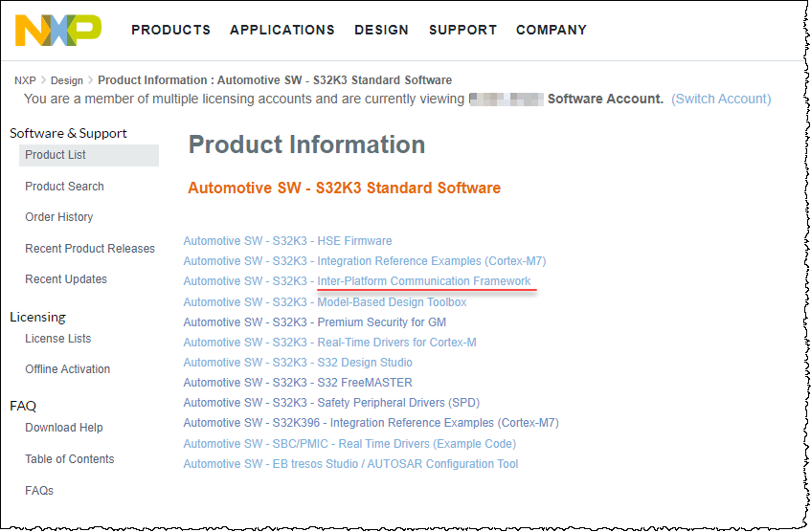The image size is (811, 532).
Task: Open EB tresos Studio AUTOSAR Configuration Tool
Action: [350, 464]
